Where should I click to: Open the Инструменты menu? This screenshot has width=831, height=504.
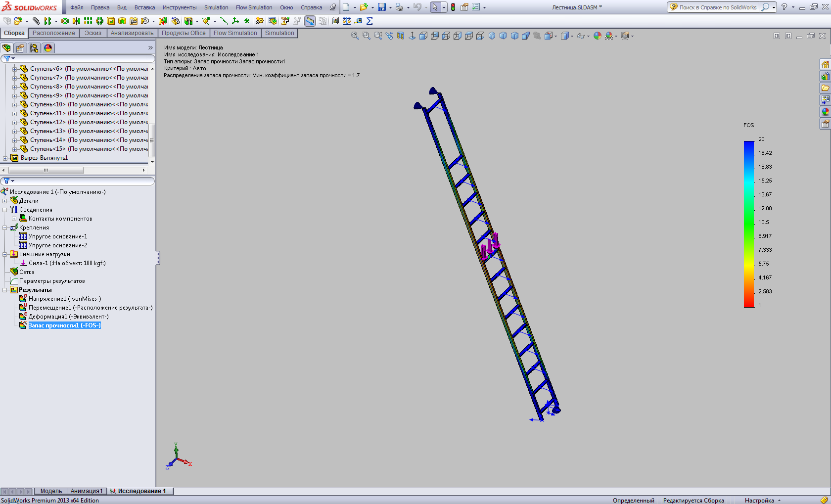(x=180, y=7)
